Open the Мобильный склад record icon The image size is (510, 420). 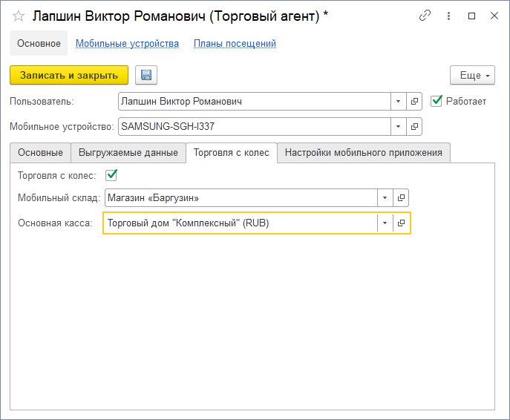tap(401, 197)
